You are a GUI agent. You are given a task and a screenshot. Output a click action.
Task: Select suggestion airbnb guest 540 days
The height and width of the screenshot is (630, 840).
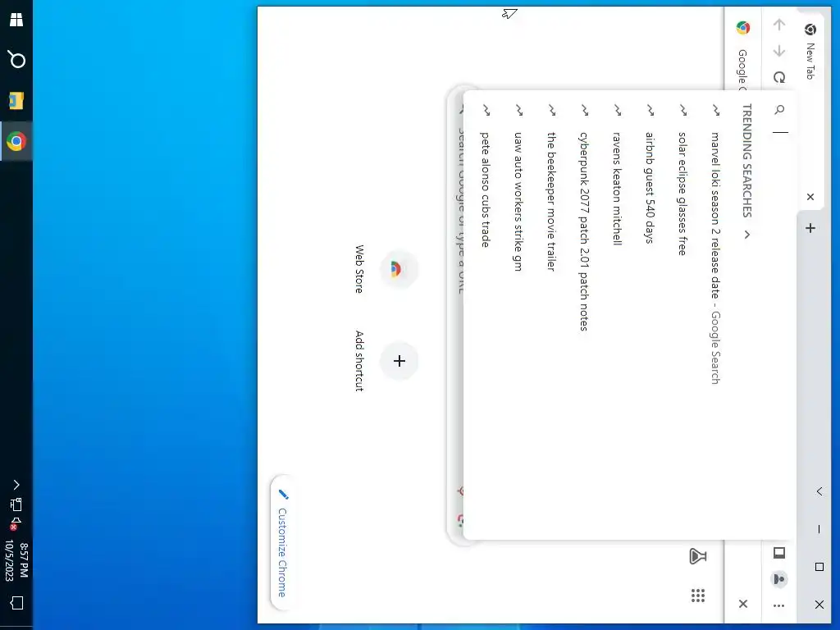pos(650,316)
